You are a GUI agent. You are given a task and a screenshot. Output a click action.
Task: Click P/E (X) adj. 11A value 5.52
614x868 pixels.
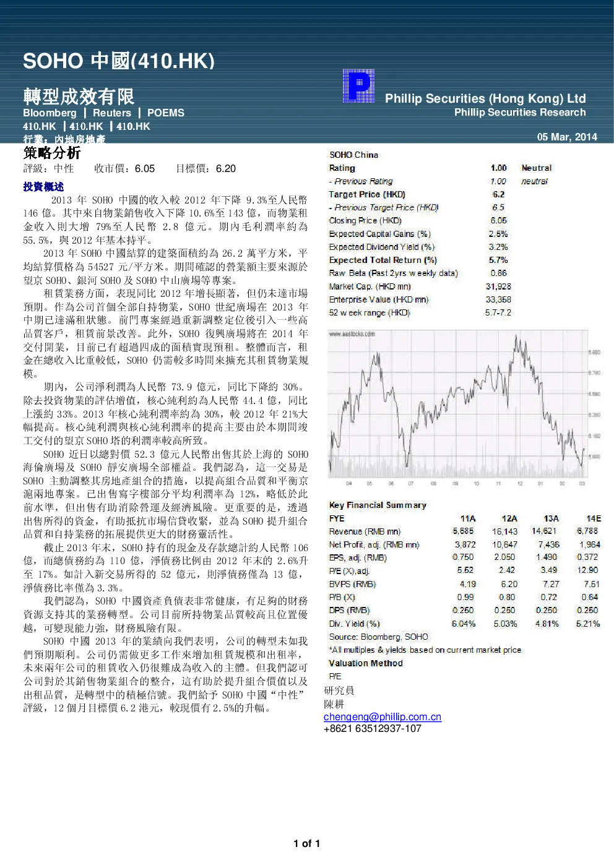[465, 570]
